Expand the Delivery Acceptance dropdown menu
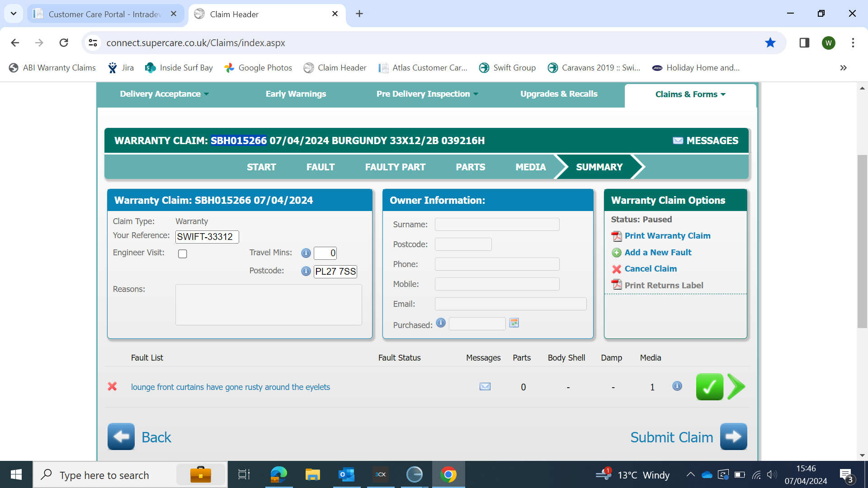This screenshot has width=868, height=488. [164, 94]
